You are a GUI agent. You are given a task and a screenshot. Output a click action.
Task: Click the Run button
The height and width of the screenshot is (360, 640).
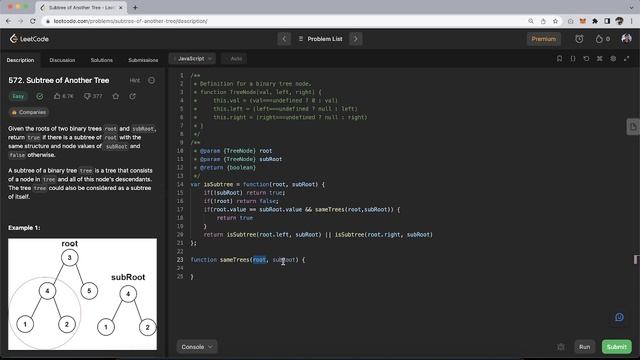pyautogui.click(x=584, y=347)
